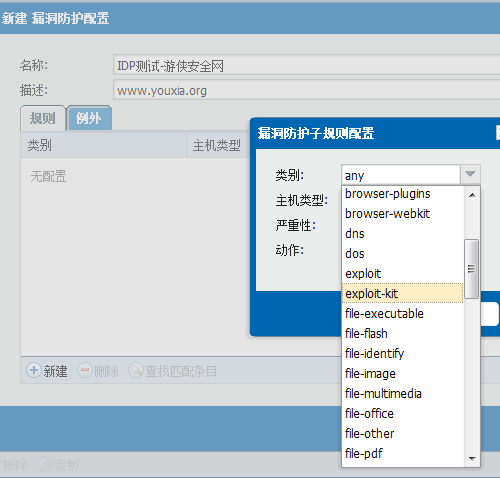Click the minus icon for 删除
Screen dimensions: 500x478
coord(85,370)
